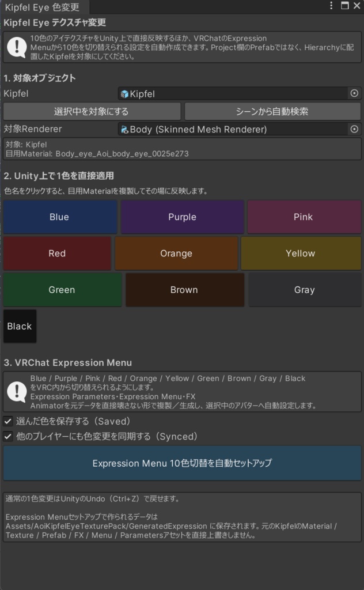Apply the Red eye color

[x=57, y=254]
